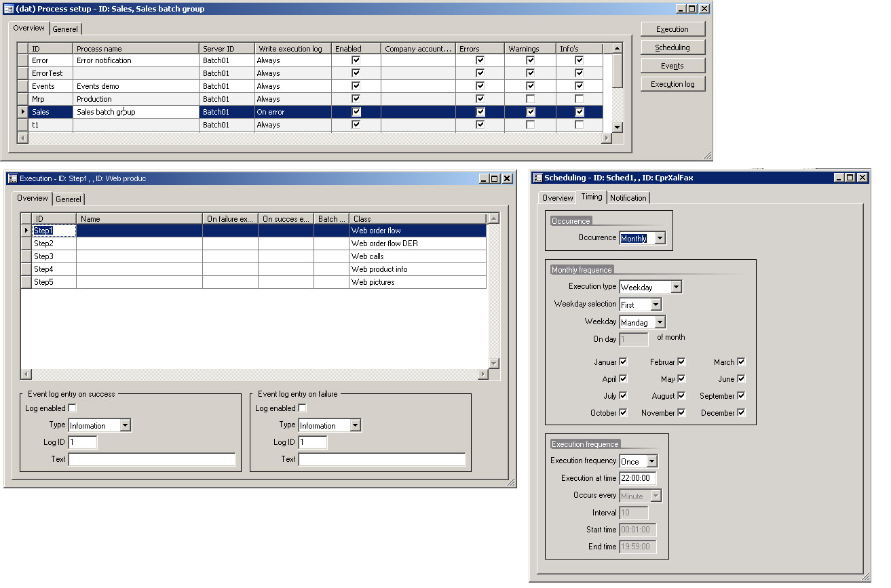Switch to the Notification tab
The height and width of the screenshot is (588, 891).
628,198
